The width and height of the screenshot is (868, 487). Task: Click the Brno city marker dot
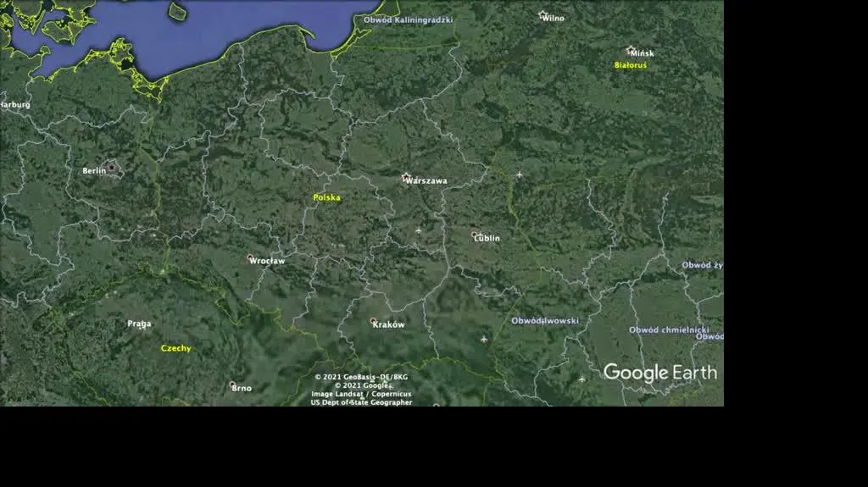pyautogui.click(x=232, y=385)
